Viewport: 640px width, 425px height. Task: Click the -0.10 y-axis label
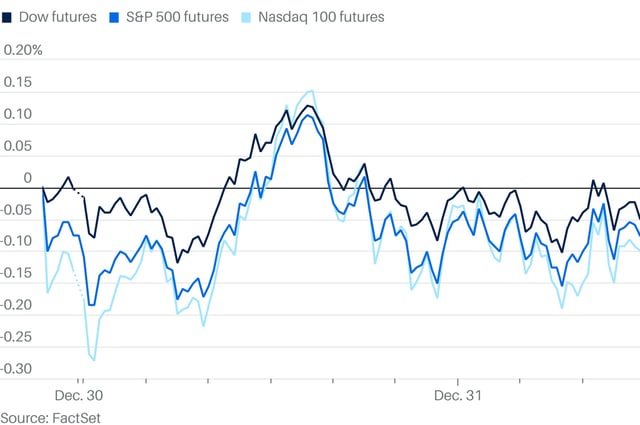point(16,241)
